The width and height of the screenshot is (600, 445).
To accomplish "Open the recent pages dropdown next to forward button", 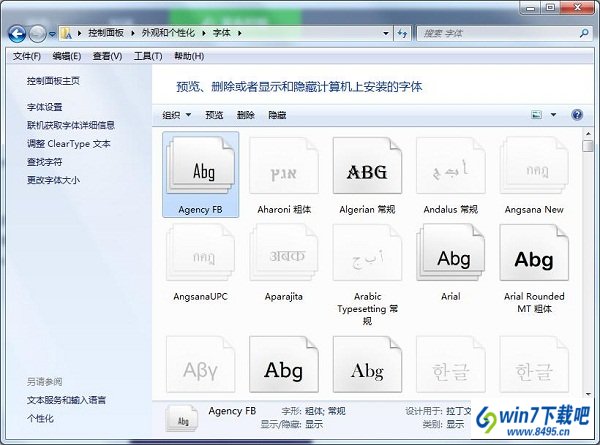I will click(x=52, y=34).
